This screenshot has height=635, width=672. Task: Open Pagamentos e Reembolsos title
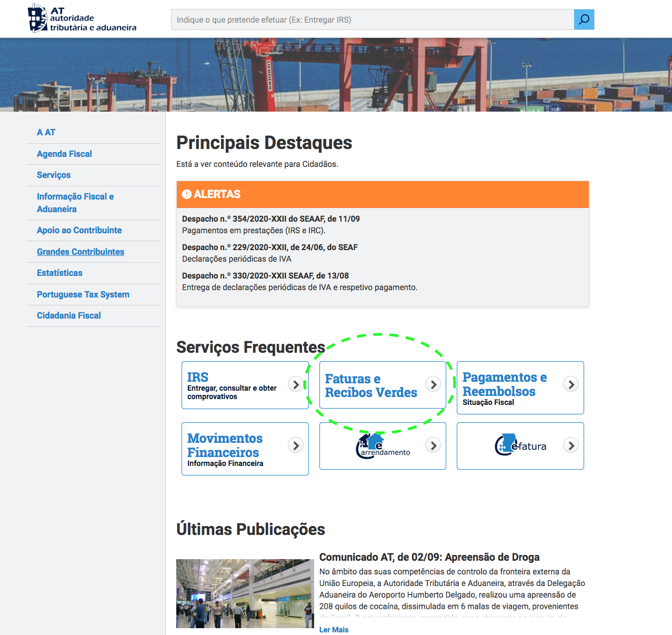pyautogui.click(x=505, y=384)
